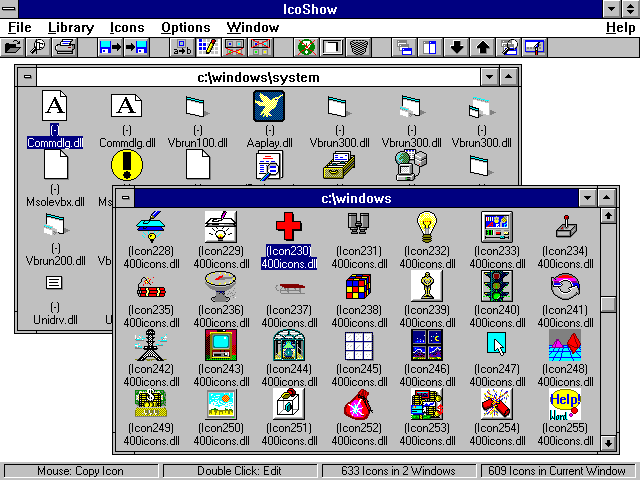This screenshot has width=640, height=480.
Task: Click scroll down arrow in c:\windows window
Action: click(607, 442)
